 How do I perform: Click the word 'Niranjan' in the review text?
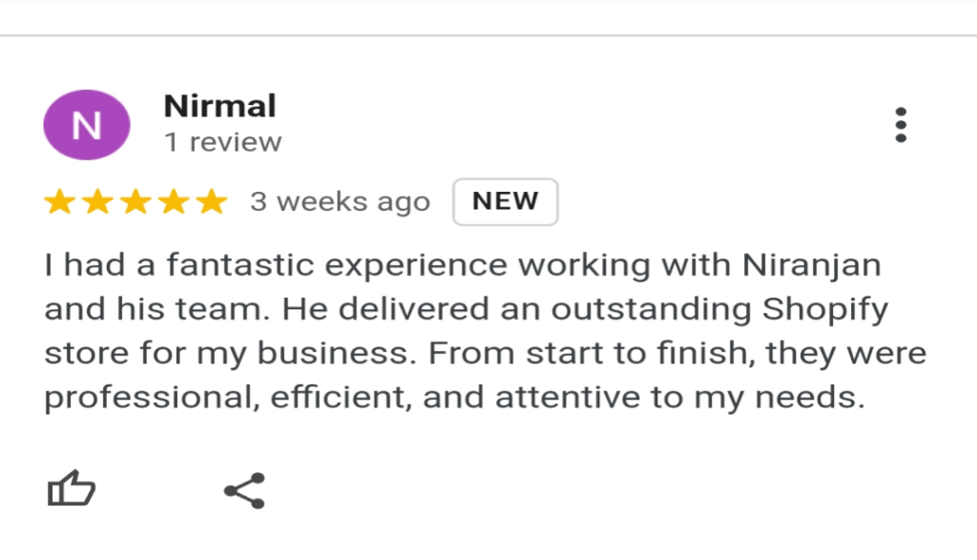[811, 266]
